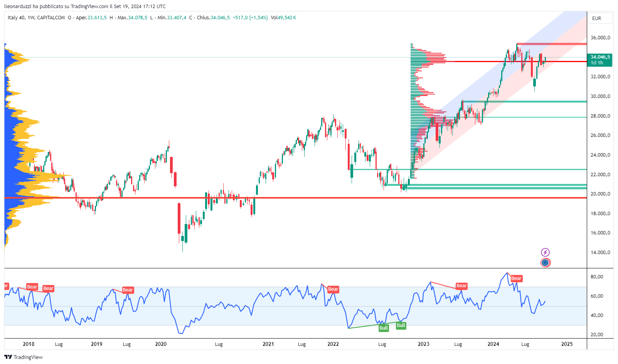Select the low value Min. 33.407,4

[168, 18]
